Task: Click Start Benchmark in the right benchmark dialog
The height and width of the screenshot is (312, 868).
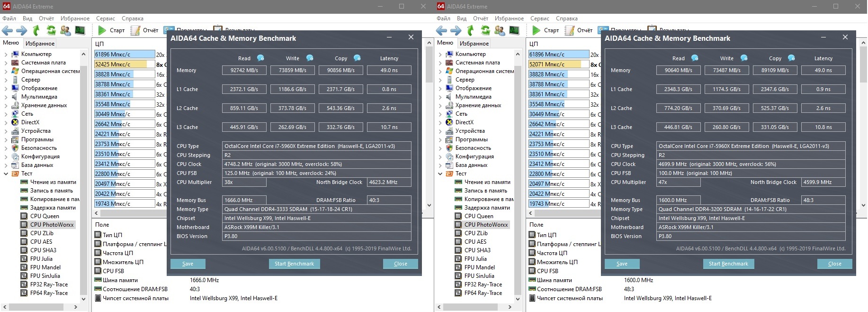Action: [728, 264]
